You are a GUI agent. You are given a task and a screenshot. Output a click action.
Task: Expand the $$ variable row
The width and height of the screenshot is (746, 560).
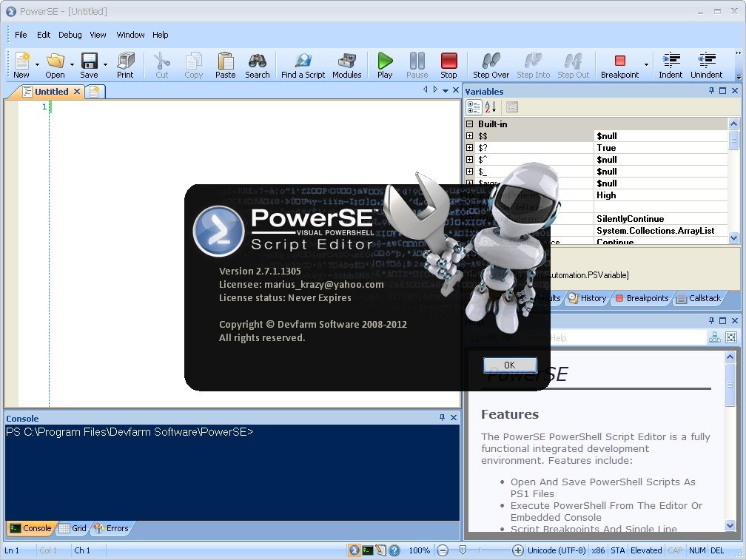(469, 135)
